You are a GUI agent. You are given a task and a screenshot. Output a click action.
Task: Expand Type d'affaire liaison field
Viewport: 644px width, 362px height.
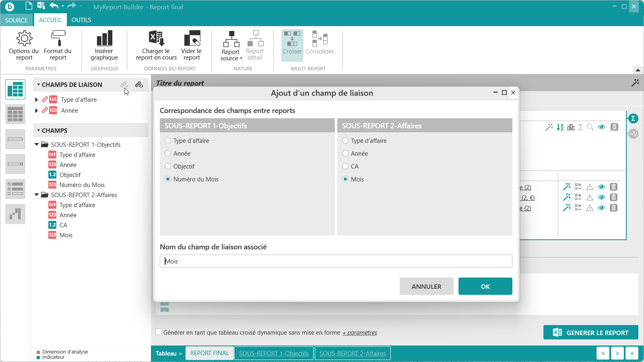coord(37,99)
